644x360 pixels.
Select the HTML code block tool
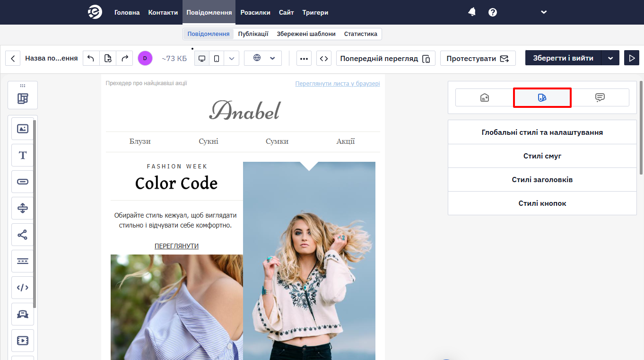tap(23, 288)
